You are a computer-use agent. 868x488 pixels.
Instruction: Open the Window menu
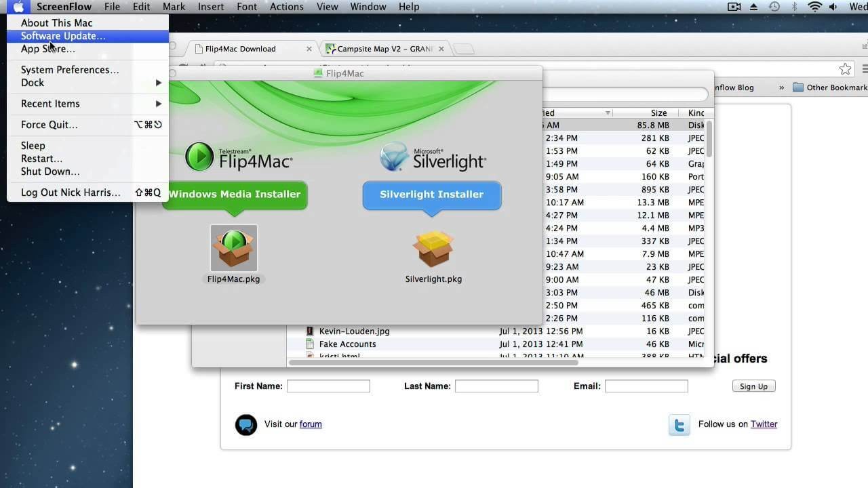pyautogui.click(x=368, y=6)
